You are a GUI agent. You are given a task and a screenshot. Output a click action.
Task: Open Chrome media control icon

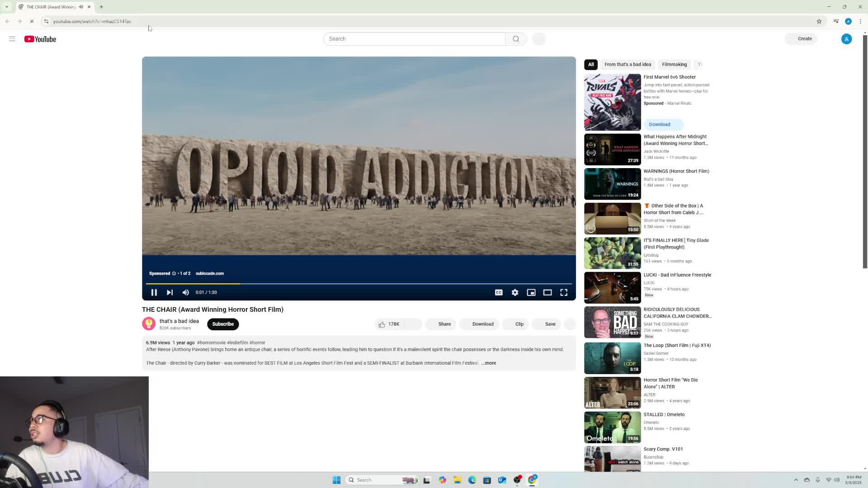pyautogui.click(x=836, y=21)
